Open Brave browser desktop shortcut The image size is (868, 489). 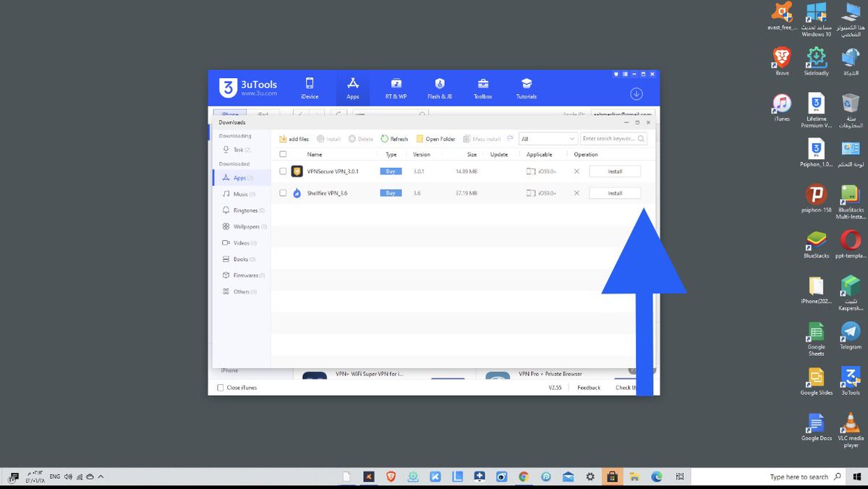(x=782, y=61)
